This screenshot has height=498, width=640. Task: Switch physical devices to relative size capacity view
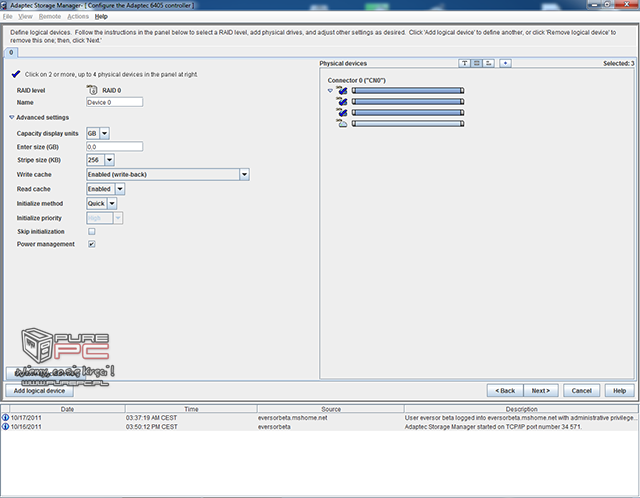489,63
